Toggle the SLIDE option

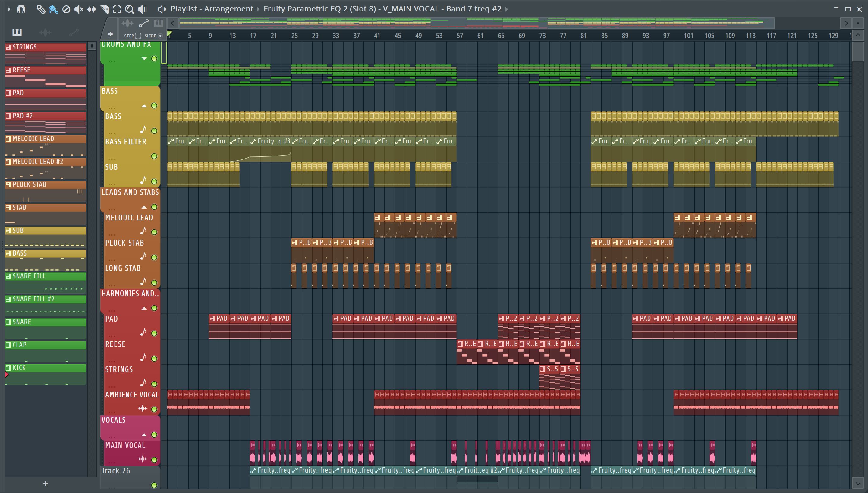point(160,36)
